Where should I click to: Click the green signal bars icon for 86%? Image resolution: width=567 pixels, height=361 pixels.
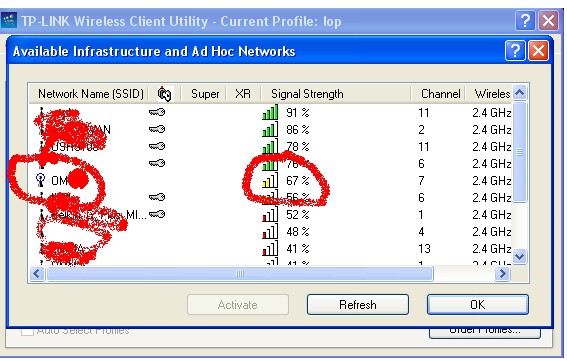coord(270,129)
